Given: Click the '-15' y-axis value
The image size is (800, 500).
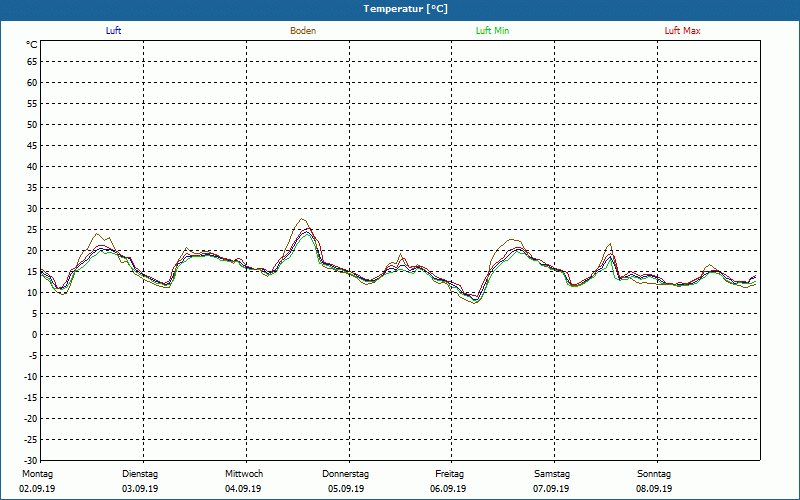Looking at the screenshot, I should 30,397.
